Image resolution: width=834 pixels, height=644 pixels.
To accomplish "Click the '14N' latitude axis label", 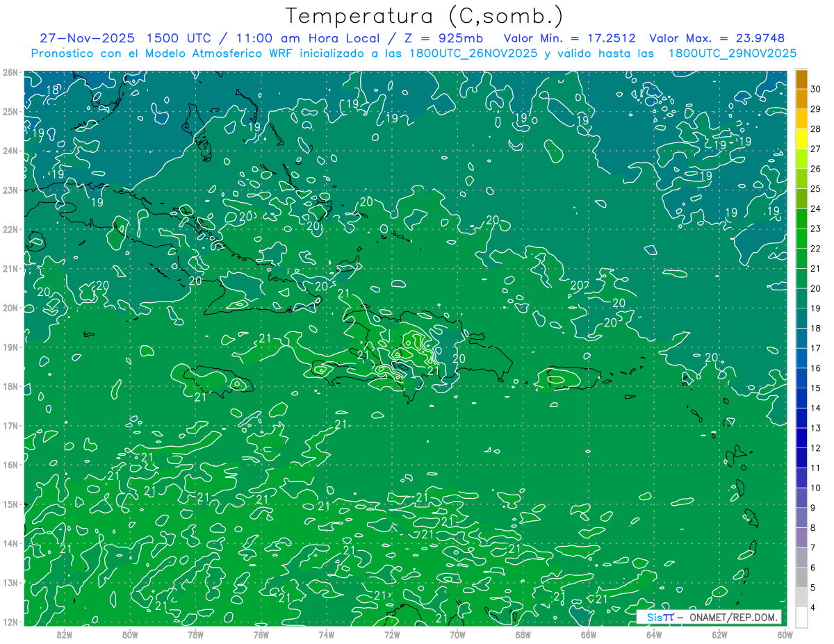I will click(x=10, y=543).
